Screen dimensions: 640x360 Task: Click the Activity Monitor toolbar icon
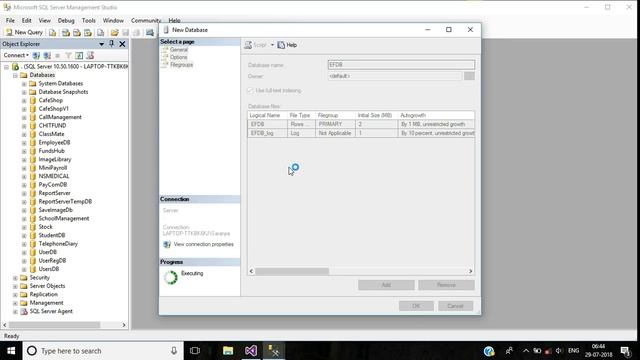point(150,32)
